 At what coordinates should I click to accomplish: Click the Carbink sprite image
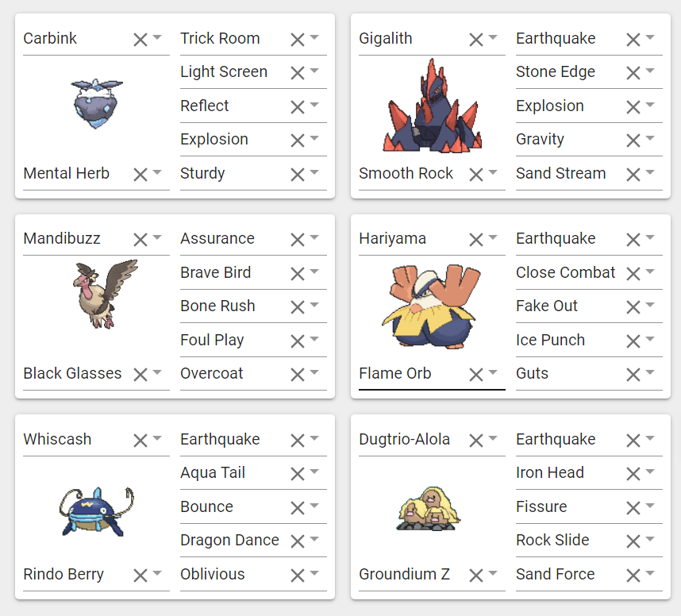96,104
